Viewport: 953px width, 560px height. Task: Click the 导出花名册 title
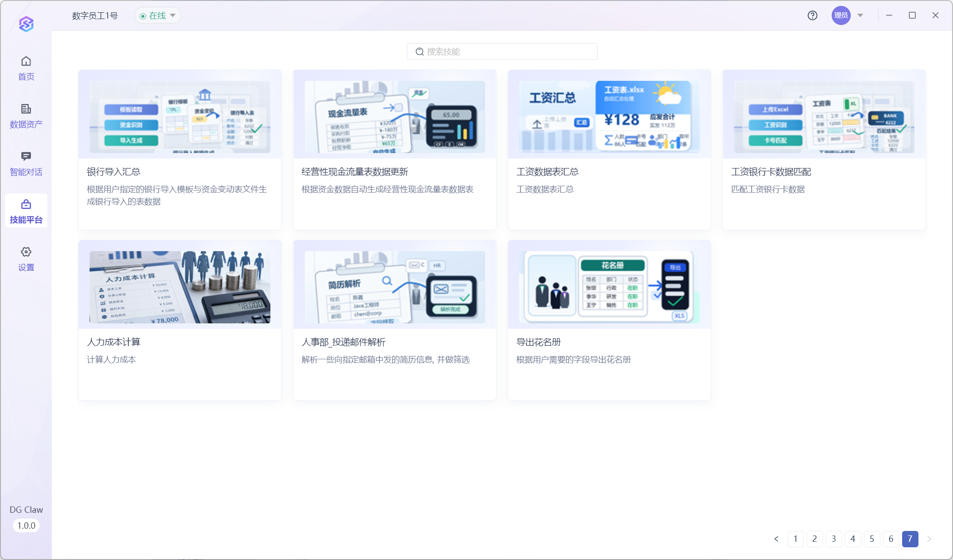click(x=539, y=342)
